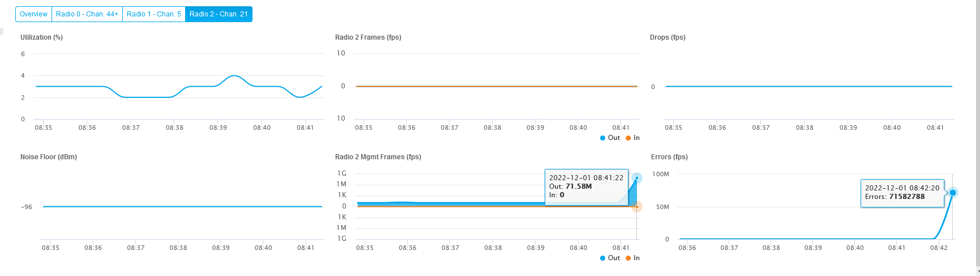This screenshot has width=980, height=276.
Task: Select the Radio 2 - Chan. 21 tab
Action: point(219,14)
